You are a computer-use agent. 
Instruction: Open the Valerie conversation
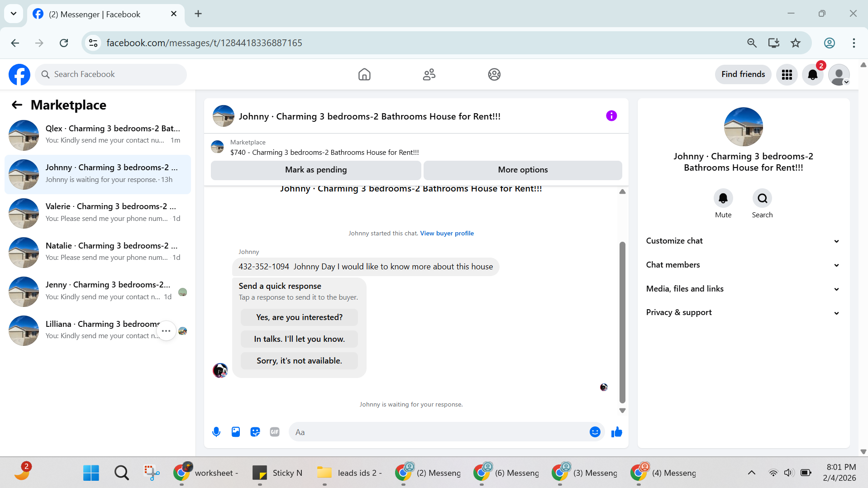(x=98, y=213)
